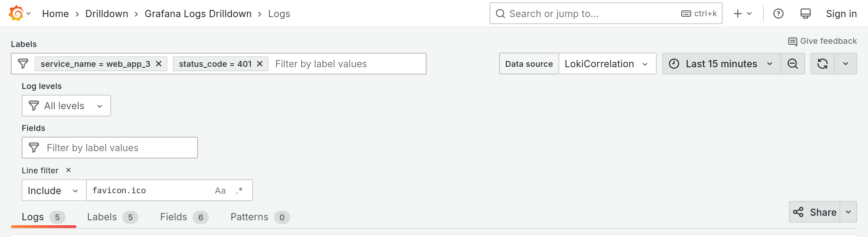868x237 pixels.
Task: Click the Grafana logo icon
Action: (16, 14)
